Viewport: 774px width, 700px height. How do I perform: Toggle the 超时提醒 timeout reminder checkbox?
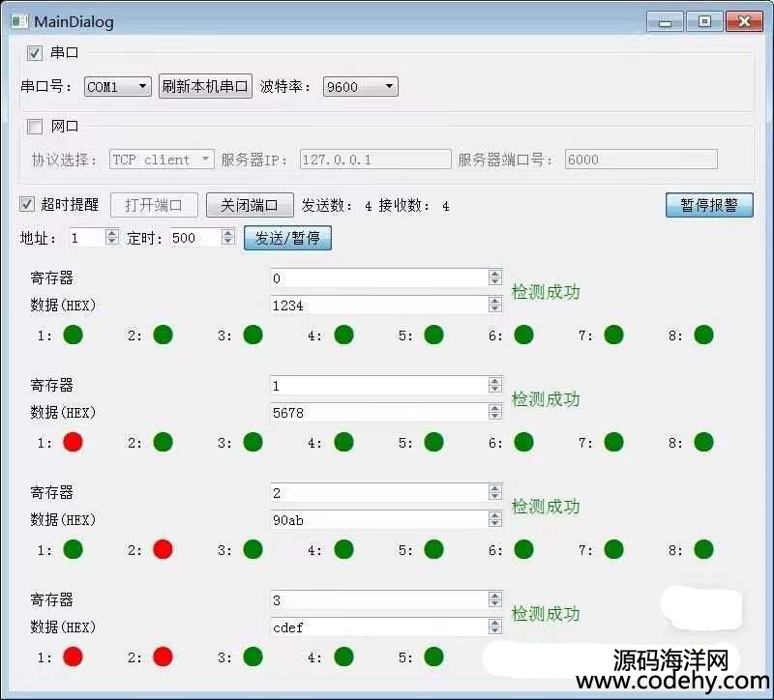[27, 204]
